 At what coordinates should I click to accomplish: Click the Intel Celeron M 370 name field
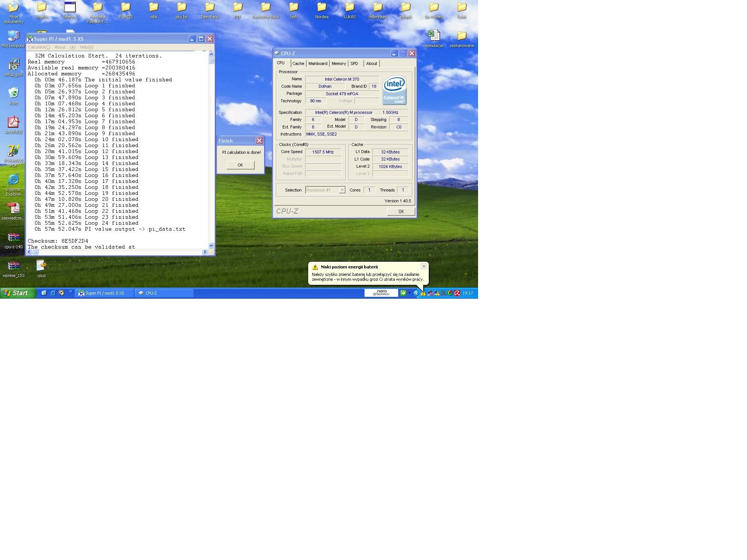coord(342,79)
